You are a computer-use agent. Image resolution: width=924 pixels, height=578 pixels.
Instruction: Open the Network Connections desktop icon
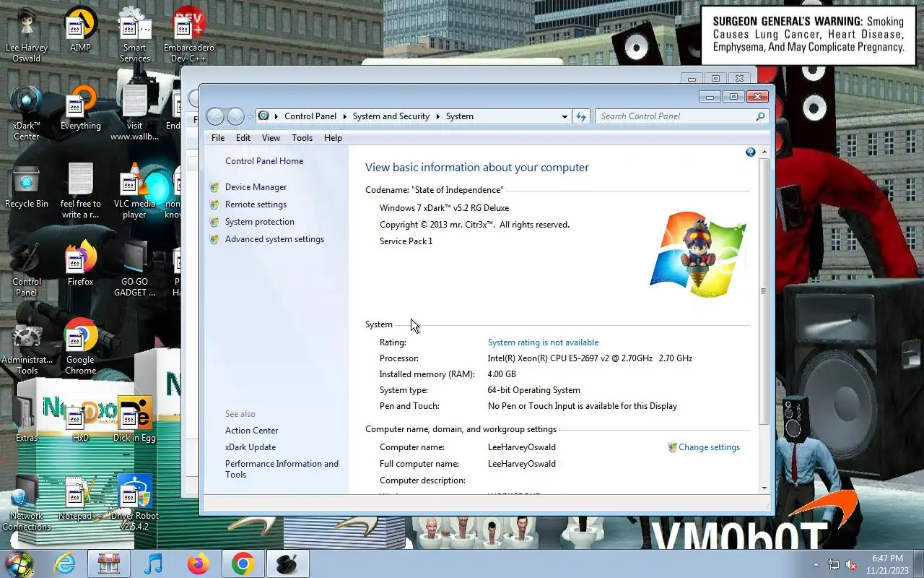pyautogui.click(x=27, y=504)
